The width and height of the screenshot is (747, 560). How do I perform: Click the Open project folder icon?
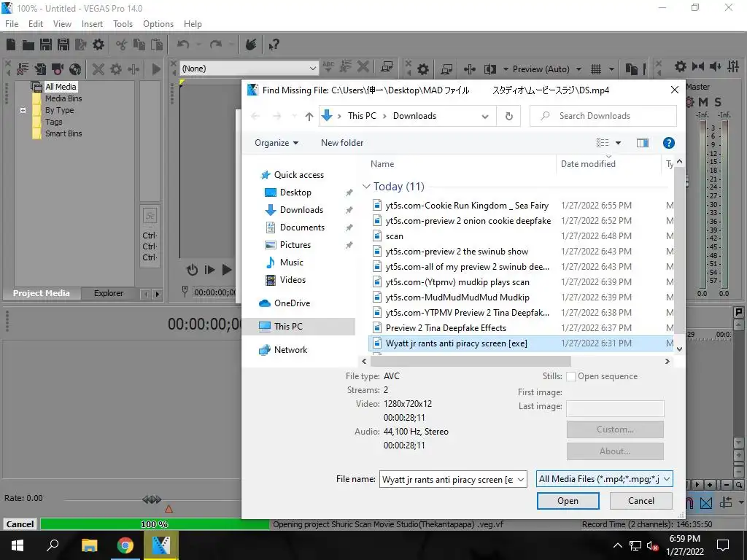pos(28,44)
